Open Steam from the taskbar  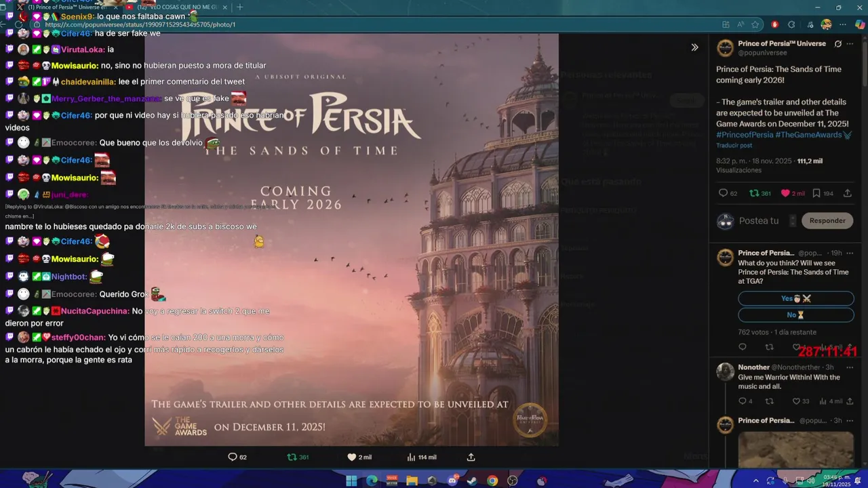point(472,481)
